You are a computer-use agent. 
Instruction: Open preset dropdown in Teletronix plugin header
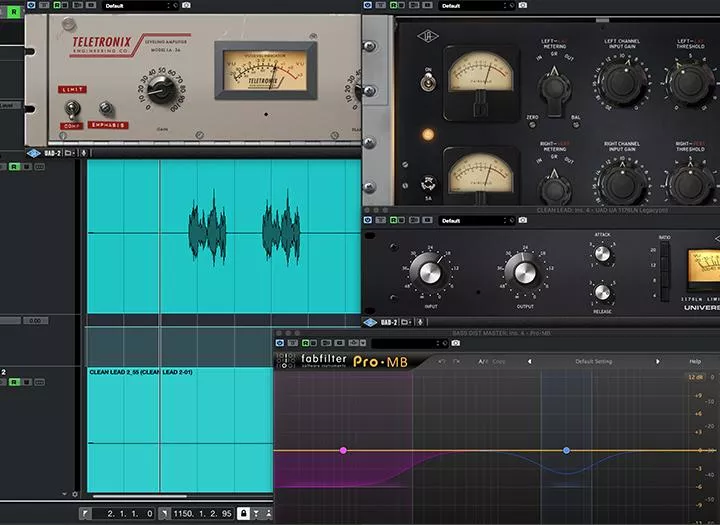click(140, 6)
